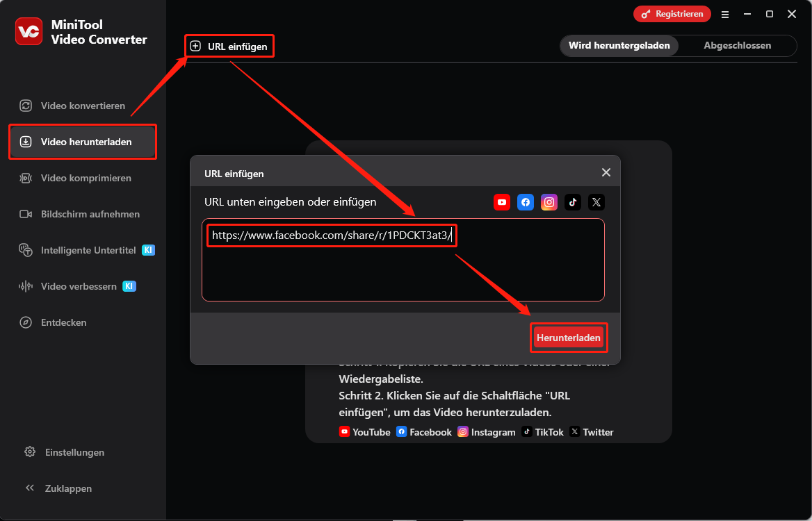
Task: Collapse the sidebar with Zuklappen
Action: tap(68, 488)
